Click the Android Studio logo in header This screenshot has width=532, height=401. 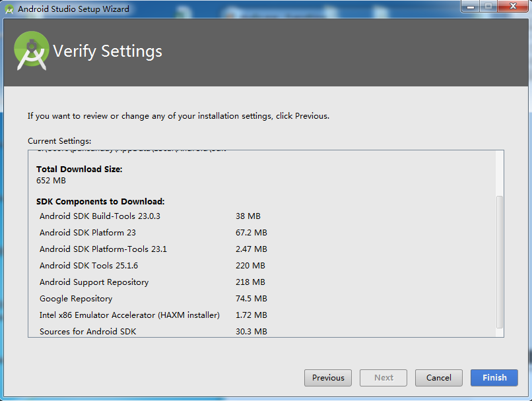click(31, 51)
